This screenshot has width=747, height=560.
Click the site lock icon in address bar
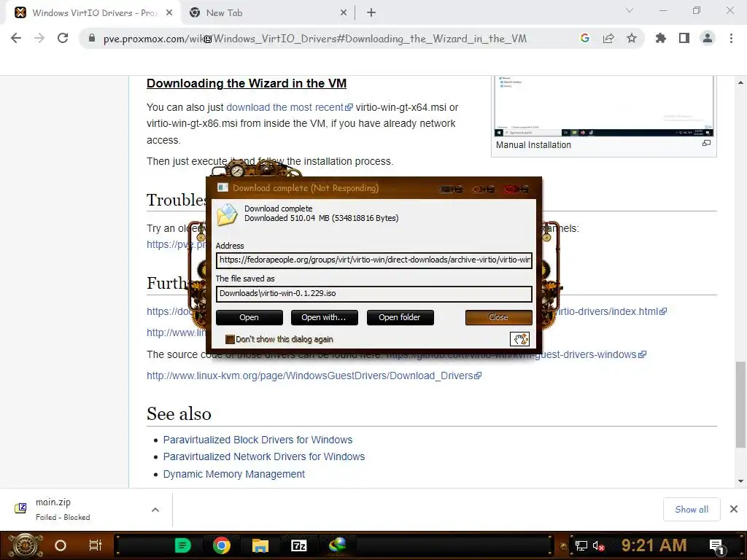92,38
